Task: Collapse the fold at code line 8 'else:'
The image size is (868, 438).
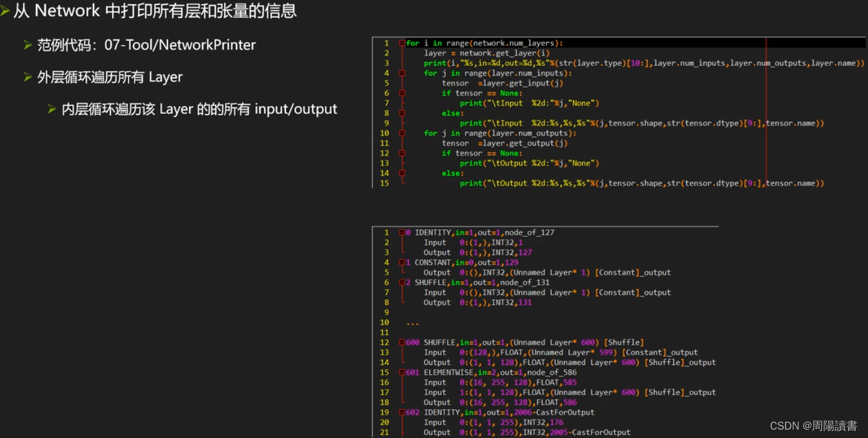Action: (402, 113)
